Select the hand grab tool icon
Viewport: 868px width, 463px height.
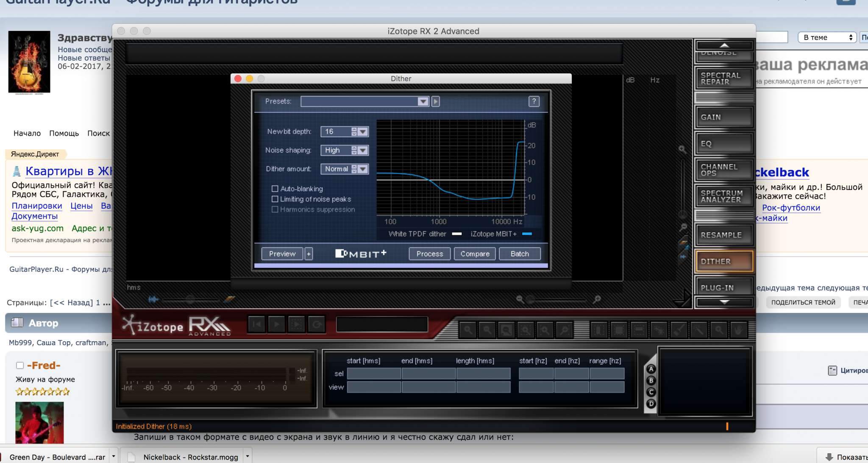[738, 329]
